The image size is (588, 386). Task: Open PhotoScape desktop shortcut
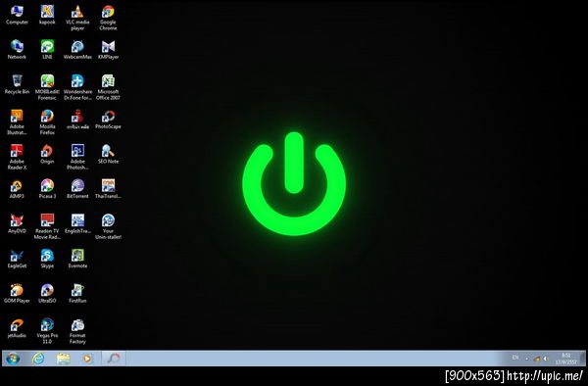108,120
